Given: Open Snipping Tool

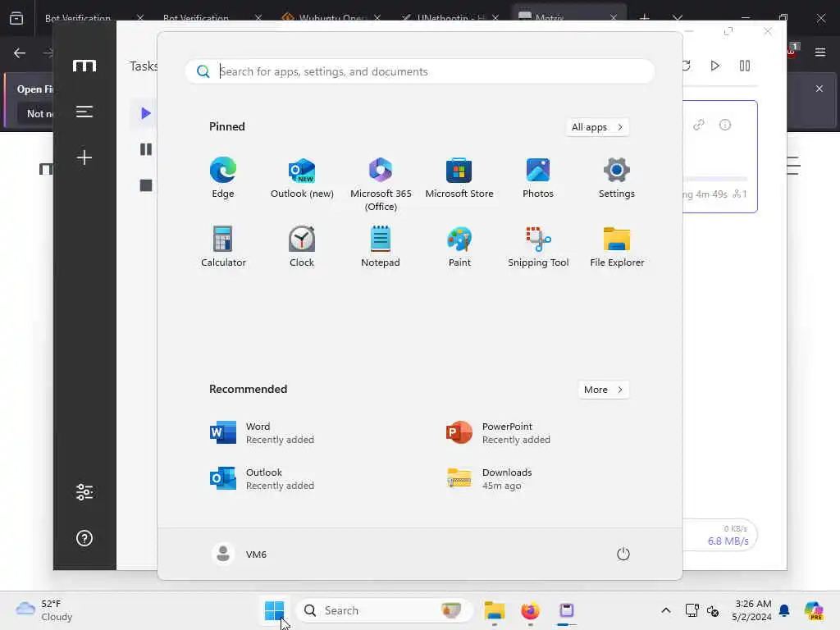Looking at the screenshot, I should 538,246.
